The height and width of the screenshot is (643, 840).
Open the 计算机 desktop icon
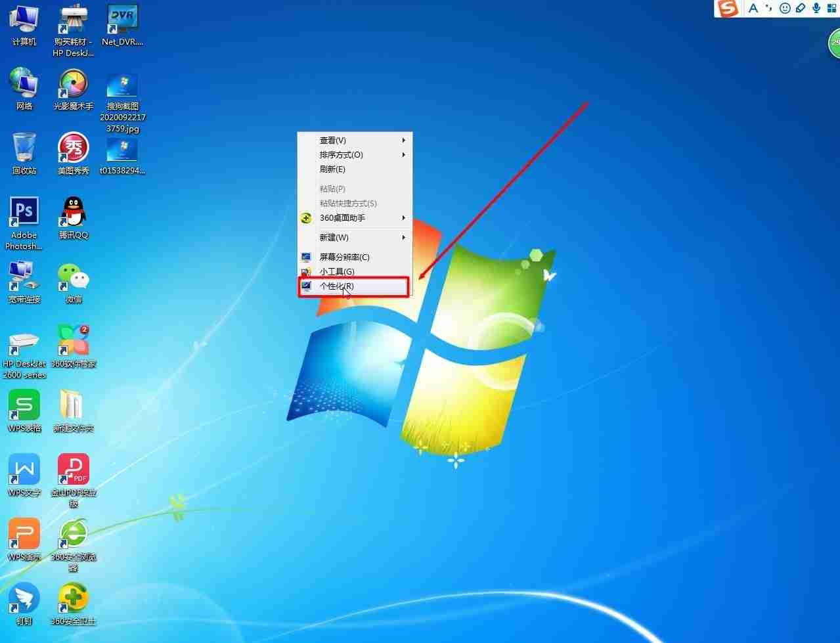point(24,25)
